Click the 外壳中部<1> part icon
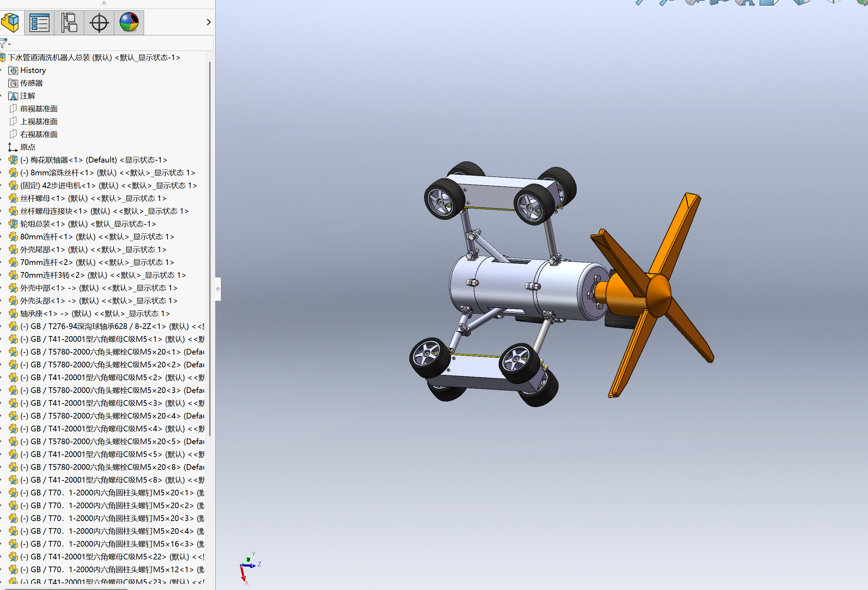 (x=13, y=288)
